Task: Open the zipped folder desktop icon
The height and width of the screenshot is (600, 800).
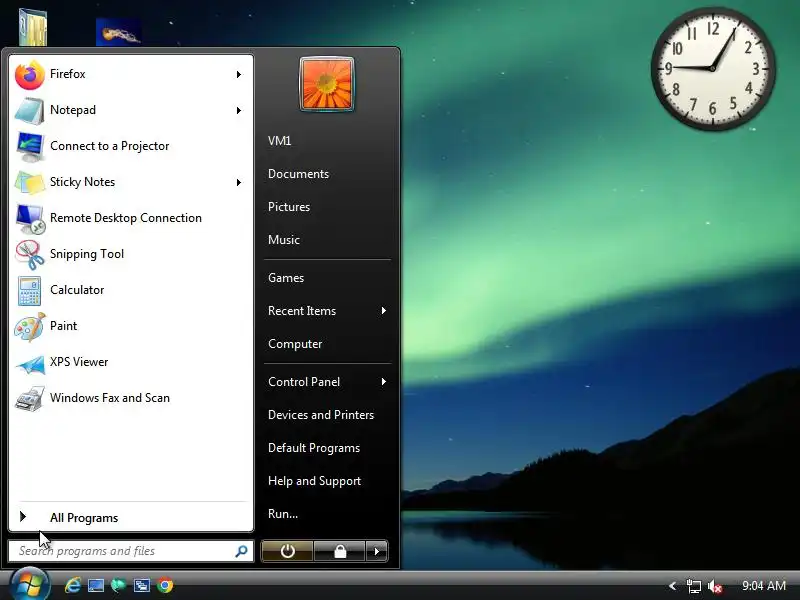Action: click(33, 27)
